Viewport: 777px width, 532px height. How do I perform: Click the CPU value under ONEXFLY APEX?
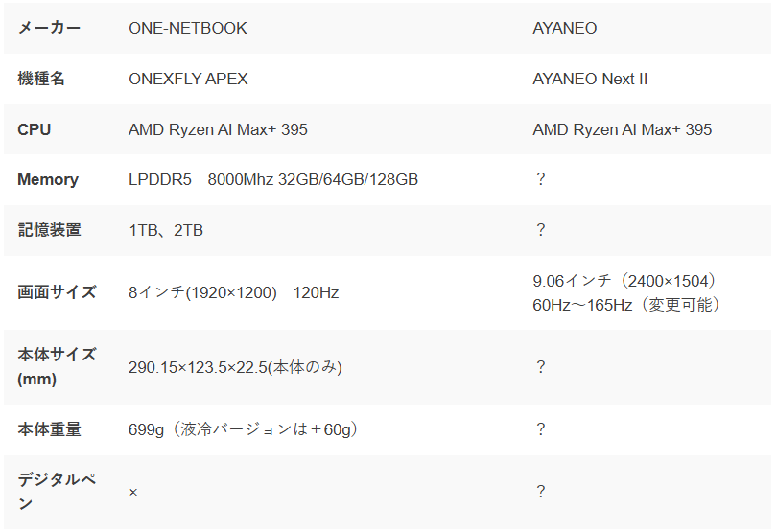[218, 129]
